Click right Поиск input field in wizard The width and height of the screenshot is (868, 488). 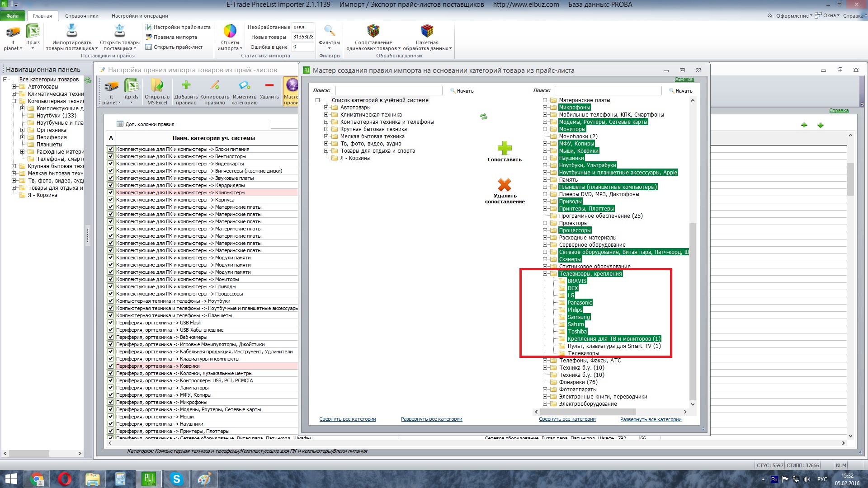click(x=608, y=91)
